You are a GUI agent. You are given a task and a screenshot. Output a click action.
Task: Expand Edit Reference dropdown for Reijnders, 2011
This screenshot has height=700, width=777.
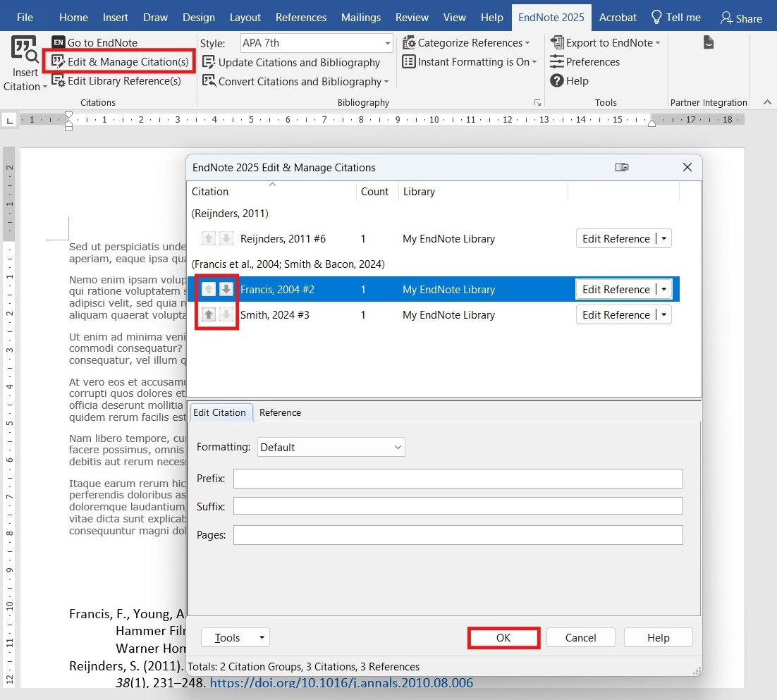664,238
